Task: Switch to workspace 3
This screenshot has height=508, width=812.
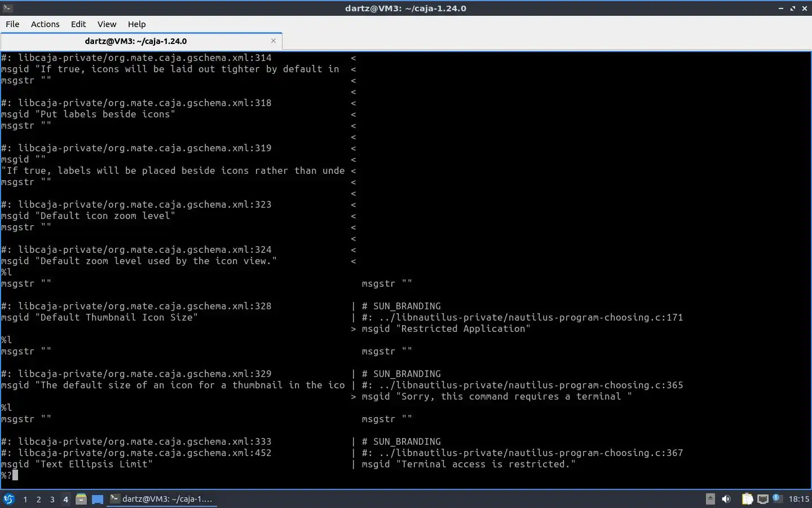Action: (52, 499)
